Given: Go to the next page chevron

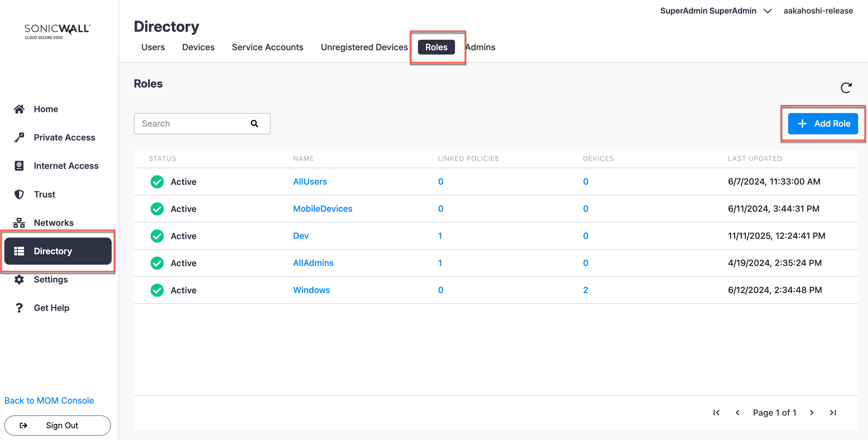Looking at the screenshot, I should tap(811, 412).
